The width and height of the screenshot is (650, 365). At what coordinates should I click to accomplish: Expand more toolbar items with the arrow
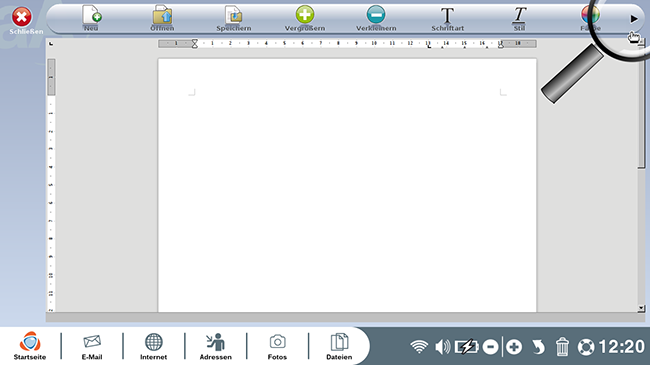coord(634,19)
